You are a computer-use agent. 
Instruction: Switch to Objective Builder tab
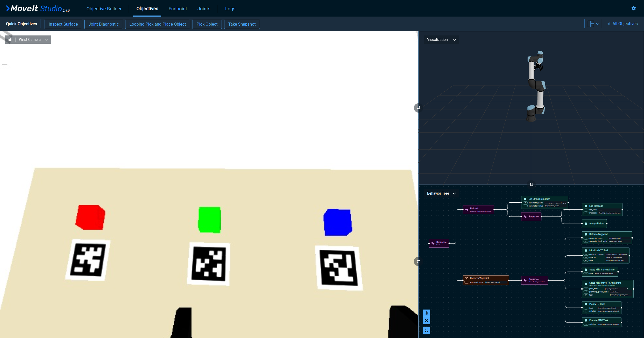point(104,9)
